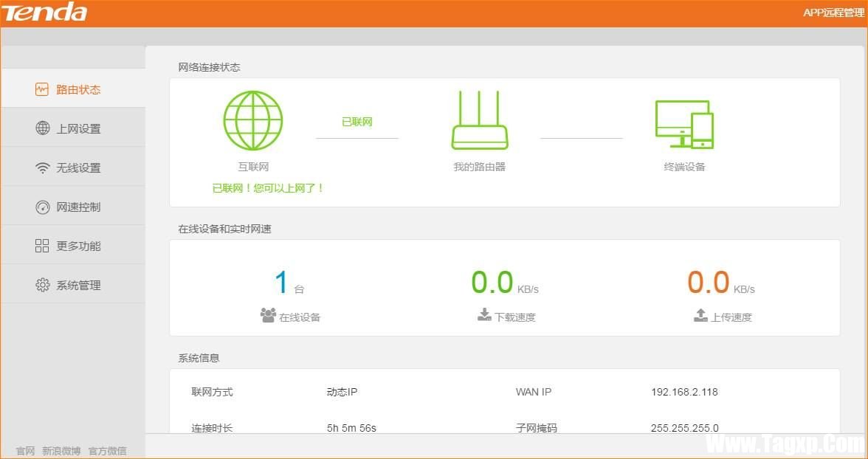Click the 连接时长 label
This screenshot has width=868, height=459.
213,428
